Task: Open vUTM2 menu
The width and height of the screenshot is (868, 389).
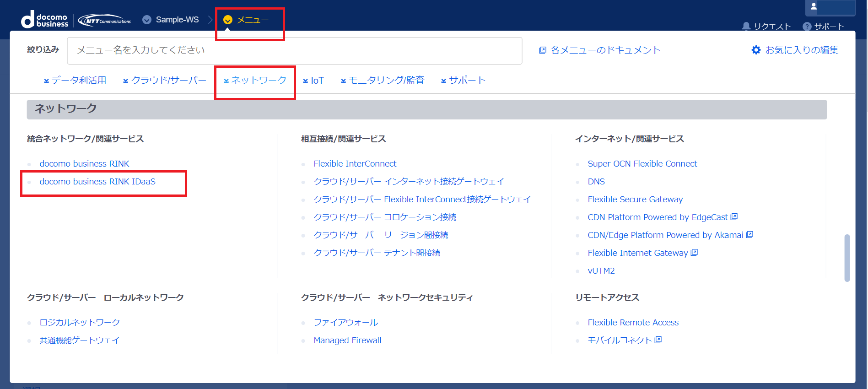Action: click(x=601, y=270)
